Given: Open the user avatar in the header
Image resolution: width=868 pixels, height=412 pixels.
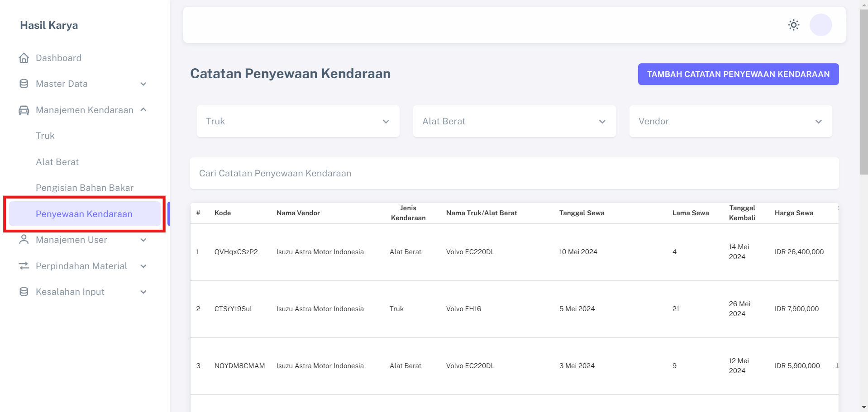Looking at the screenshot, I should click(820, 25).
